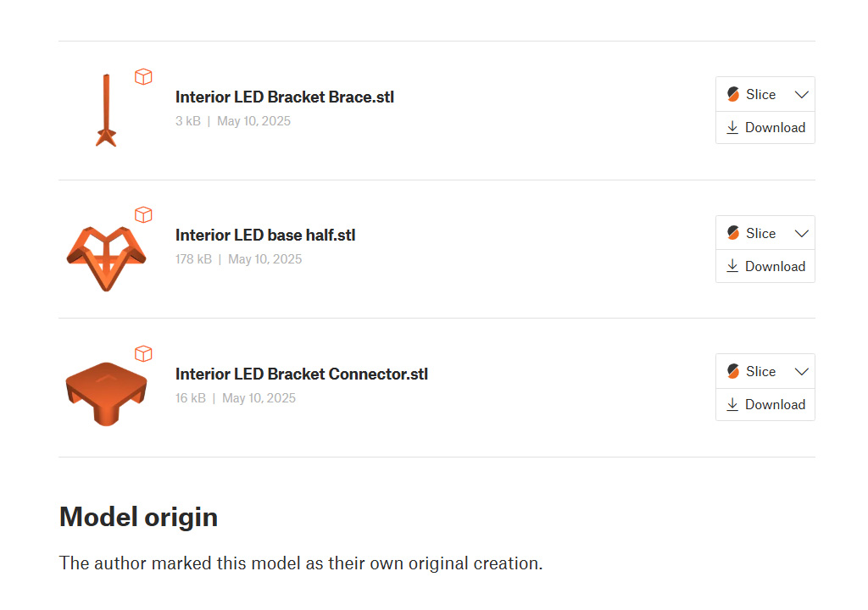
Task: Open Interior LED base half.stl file name
Action: 264,236
